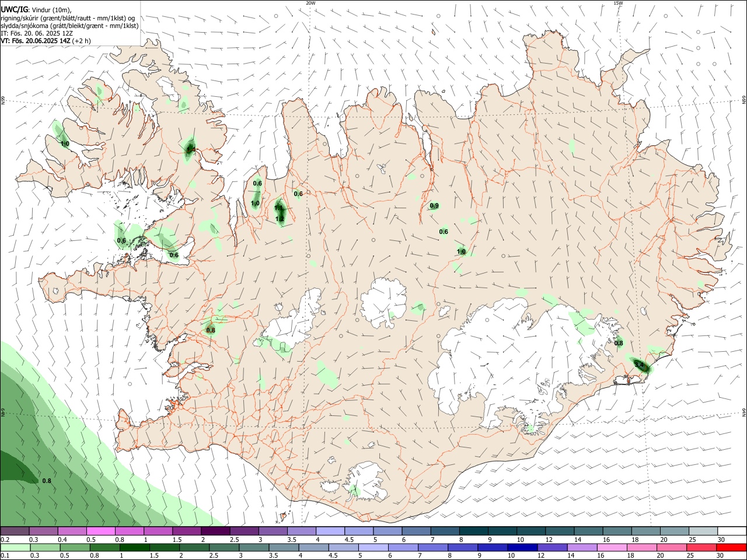This screenshot has width=747, height=560.
Task: Pick the medium green 0.5 rain legend swatch
Action: [x=75, y=548]
